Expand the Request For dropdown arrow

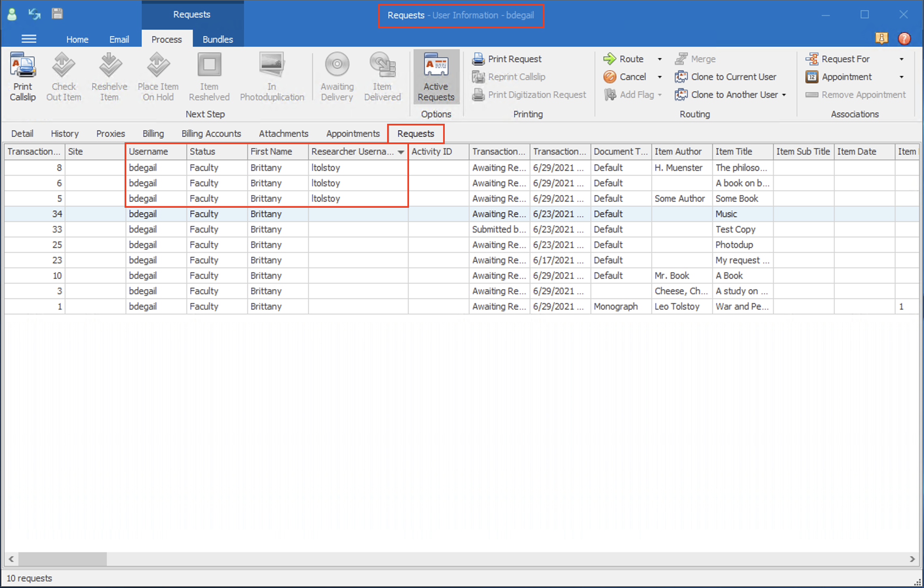click(x=902, y=59)
